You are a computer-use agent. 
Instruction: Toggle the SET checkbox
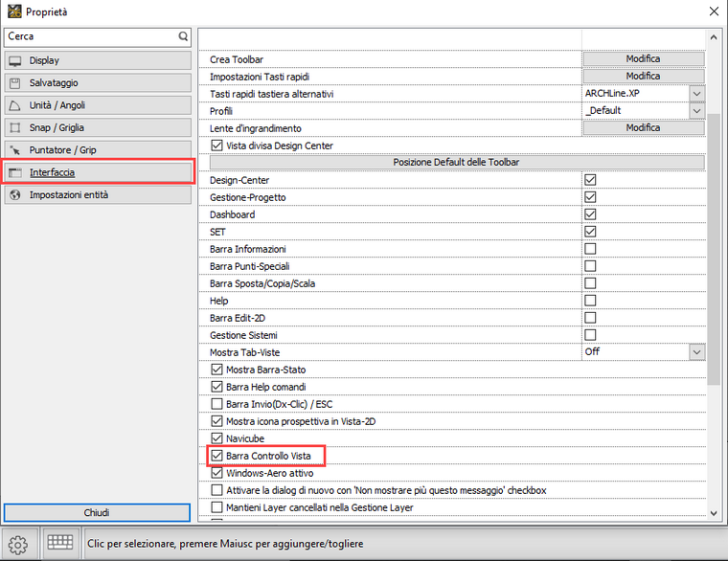click(590, 231)
